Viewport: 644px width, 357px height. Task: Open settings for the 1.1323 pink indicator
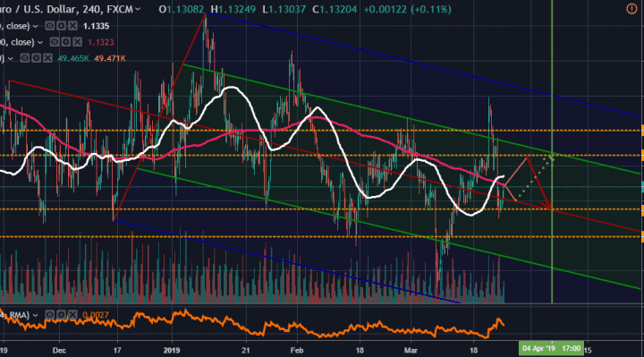coord(66,42)
